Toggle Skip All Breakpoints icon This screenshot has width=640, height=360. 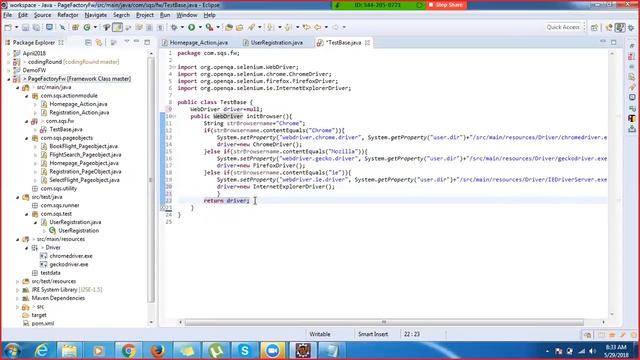62,27
